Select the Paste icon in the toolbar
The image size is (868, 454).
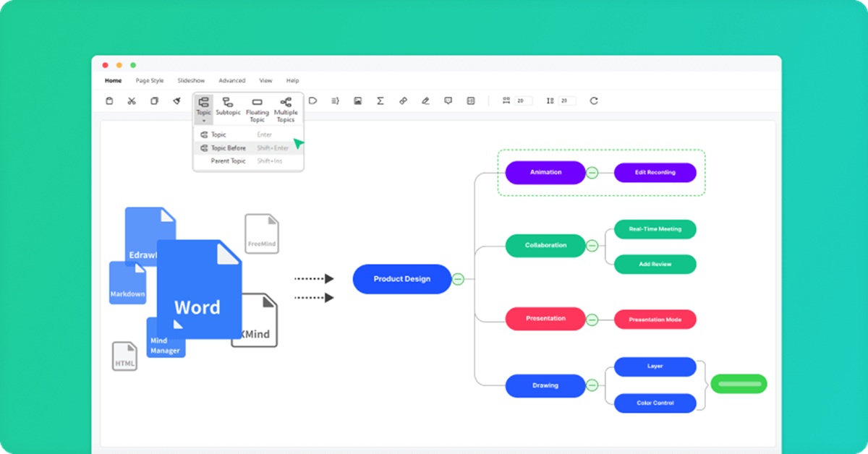[x=109, y=100]
